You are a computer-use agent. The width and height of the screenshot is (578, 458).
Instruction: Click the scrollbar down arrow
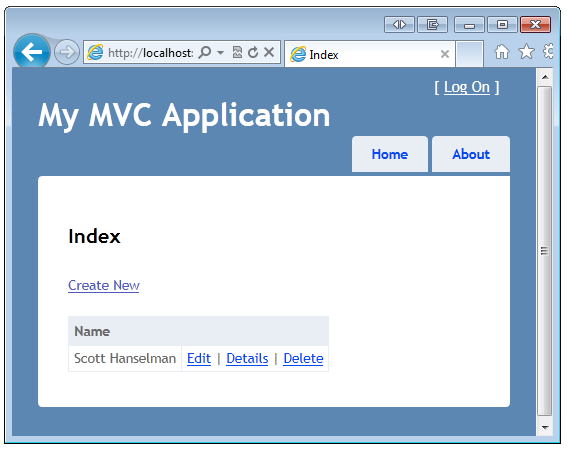click(x=545, y=428)
